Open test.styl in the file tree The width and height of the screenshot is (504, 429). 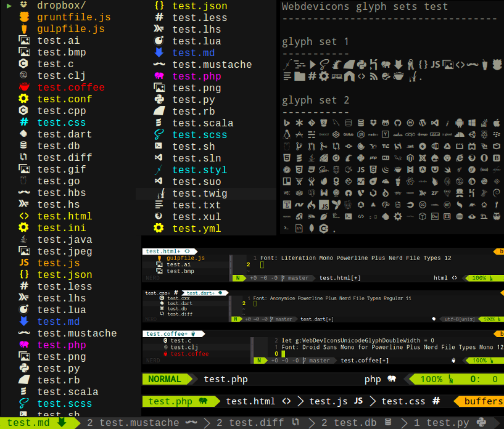[200, 170]
